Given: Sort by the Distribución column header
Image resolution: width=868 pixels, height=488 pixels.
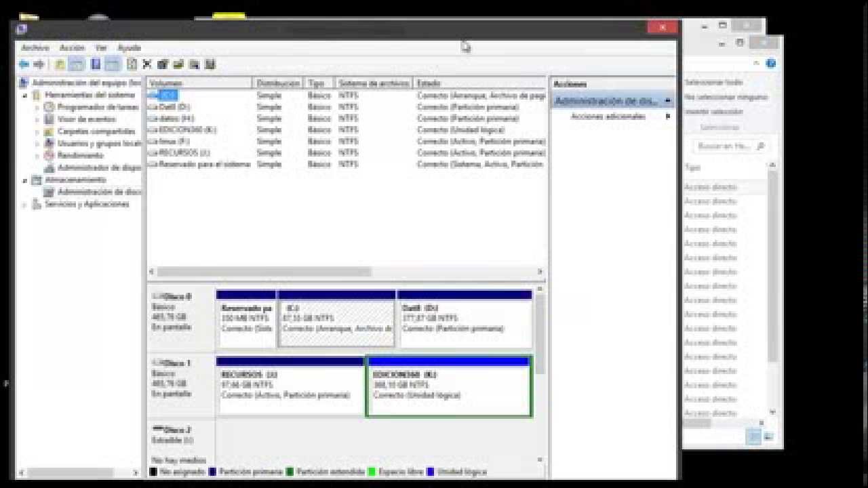Looking at the screenshot, I should coord(278,83).
